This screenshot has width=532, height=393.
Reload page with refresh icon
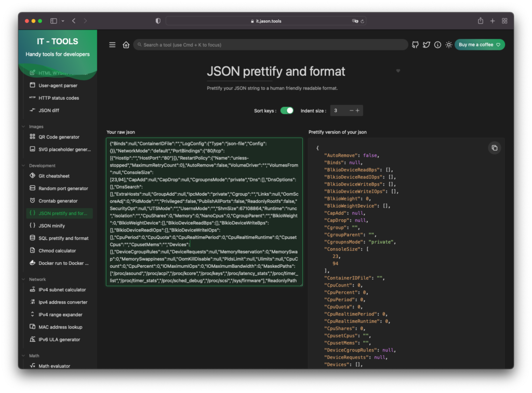coord(362,21)
